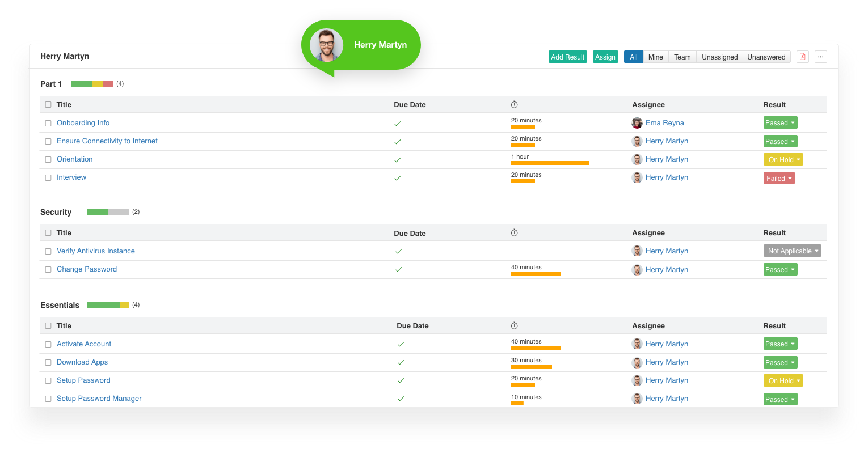This screenshot has height=453, width=868.
Task: Select the Unassigned filter tab
Action: click(719, 57)
